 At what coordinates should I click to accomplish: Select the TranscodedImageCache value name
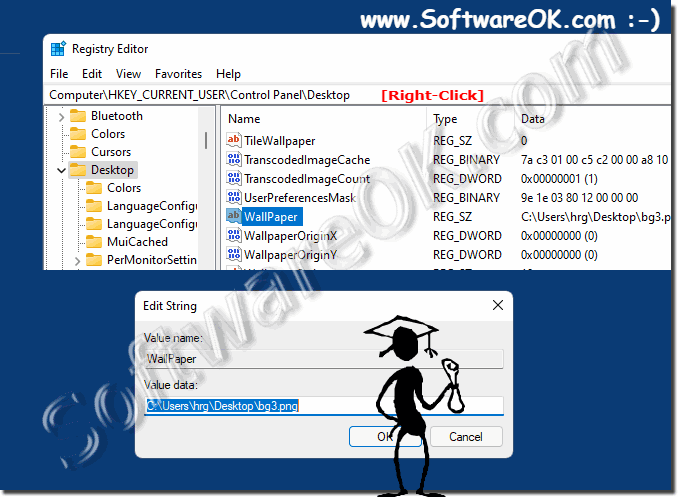pyautogui.click(x=307, y=160)
